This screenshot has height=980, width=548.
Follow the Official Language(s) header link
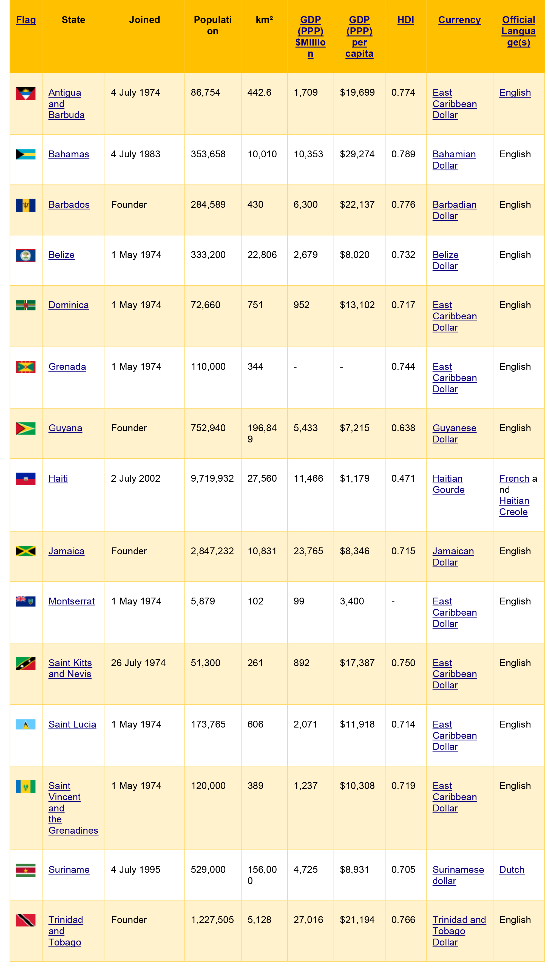[518, 31]
